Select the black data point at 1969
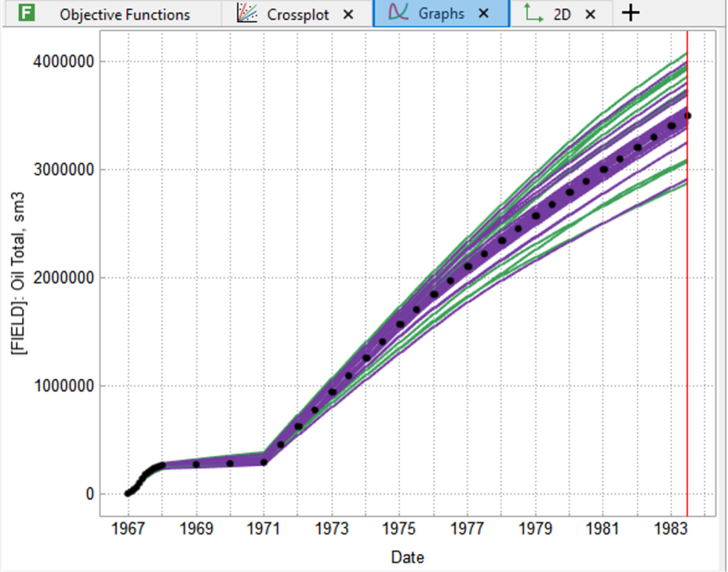This screenshot has height=572, width=728. point(196,464)
